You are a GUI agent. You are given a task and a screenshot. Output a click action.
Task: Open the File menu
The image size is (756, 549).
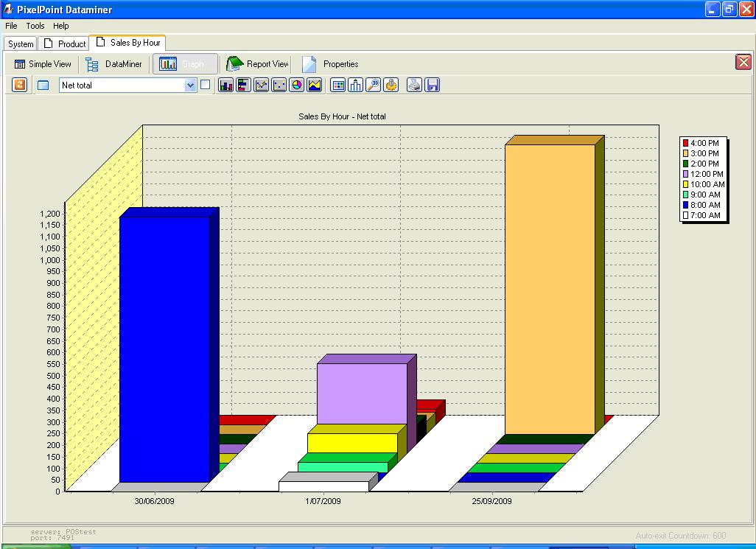pyautogui.click(x=11, y=26)
